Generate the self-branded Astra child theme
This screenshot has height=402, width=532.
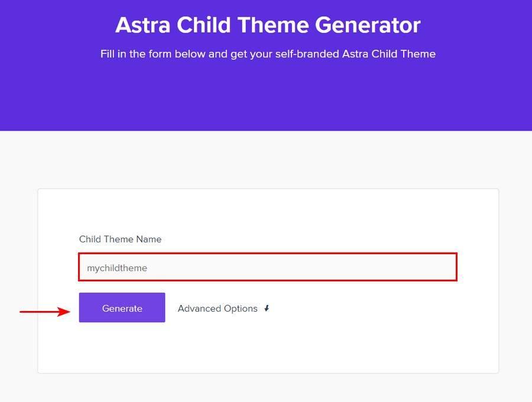coord(122,307)
